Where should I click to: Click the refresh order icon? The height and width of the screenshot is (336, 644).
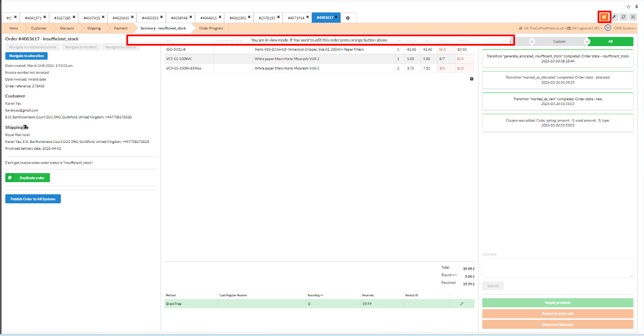[x=623, y=17]
